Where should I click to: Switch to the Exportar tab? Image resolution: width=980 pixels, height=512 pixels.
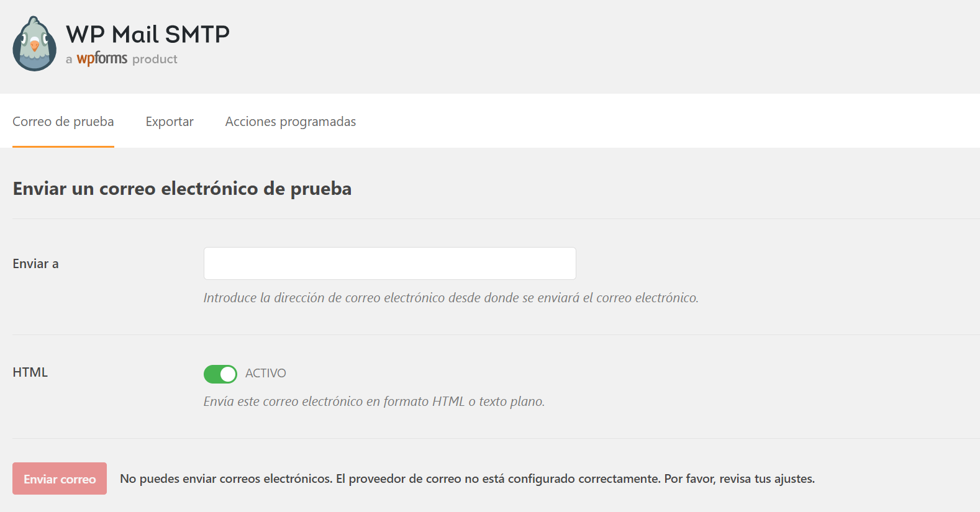tap(170, 122)
